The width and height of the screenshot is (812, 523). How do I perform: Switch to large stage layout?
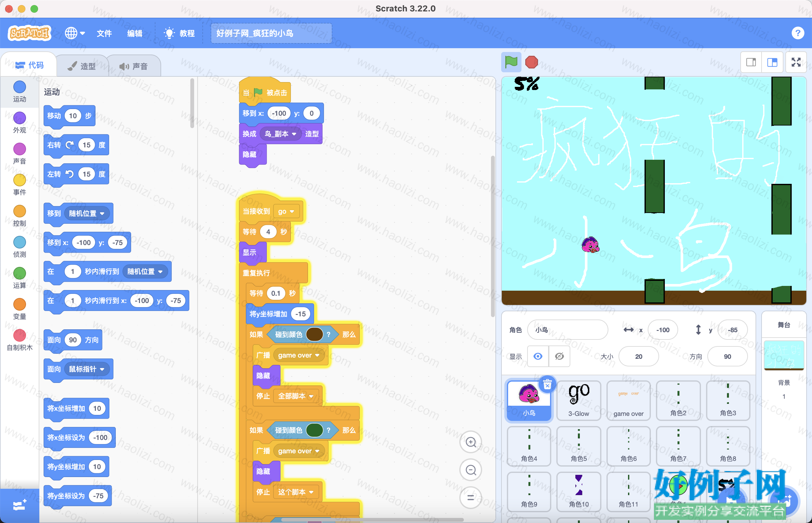tap(772, 62)
